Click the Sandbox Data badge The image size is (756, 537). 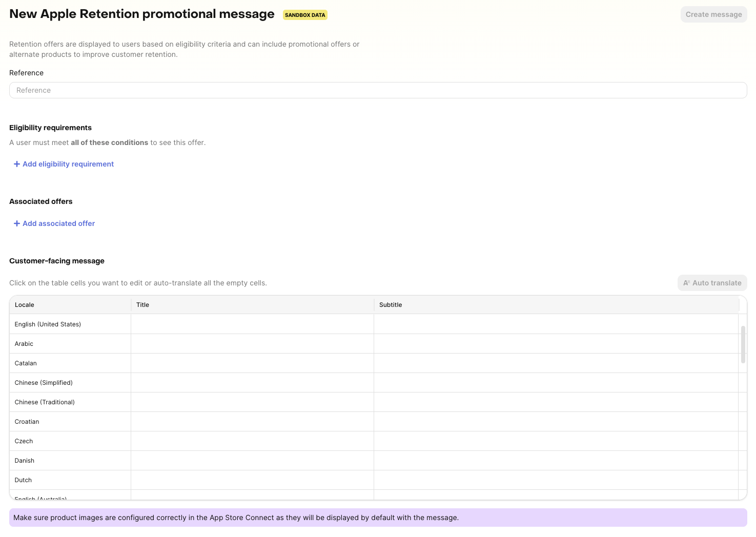pos(305,15)
